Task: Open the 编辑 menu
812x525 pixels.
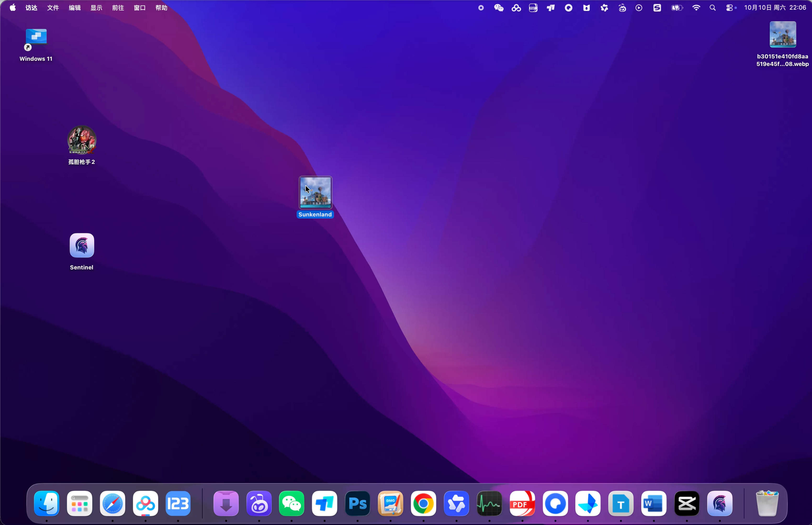Action: (75, 8)
